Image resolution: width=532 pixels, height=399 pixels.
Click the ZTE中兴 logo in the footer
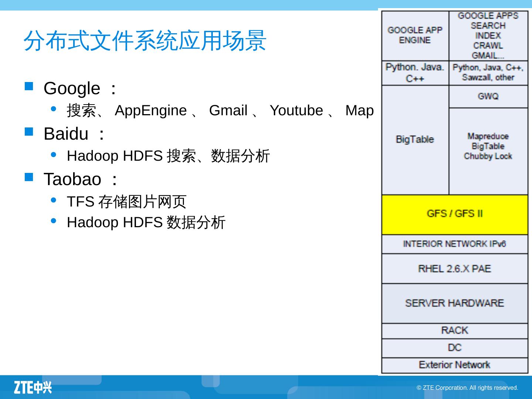pyautogui.click(x=33, y=387)
